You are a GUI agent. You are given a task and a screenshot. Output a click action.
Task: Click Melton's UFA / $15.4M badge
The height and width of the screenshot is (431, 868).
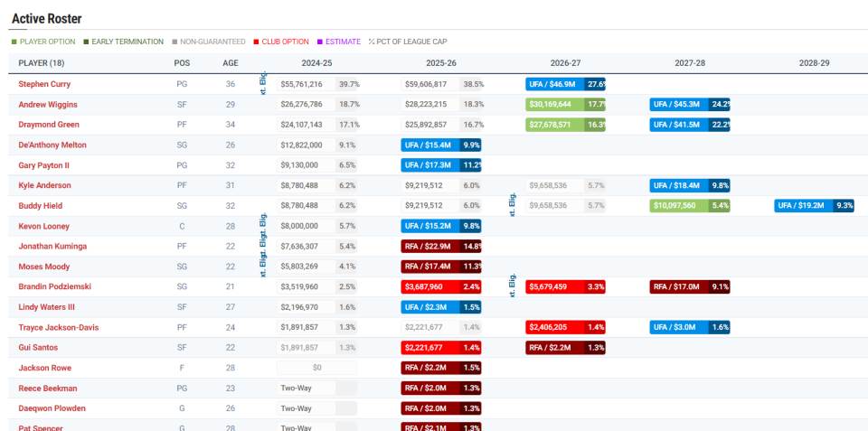441,145
